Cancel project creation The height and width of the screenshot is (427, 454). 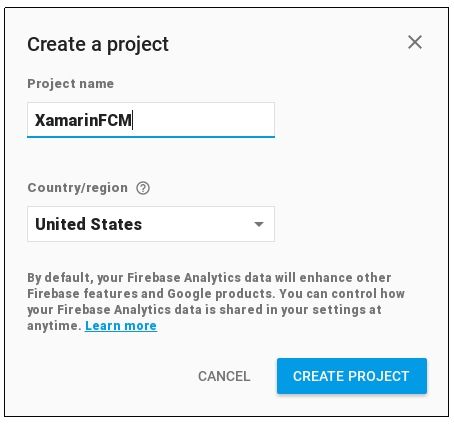coord(224,376)
